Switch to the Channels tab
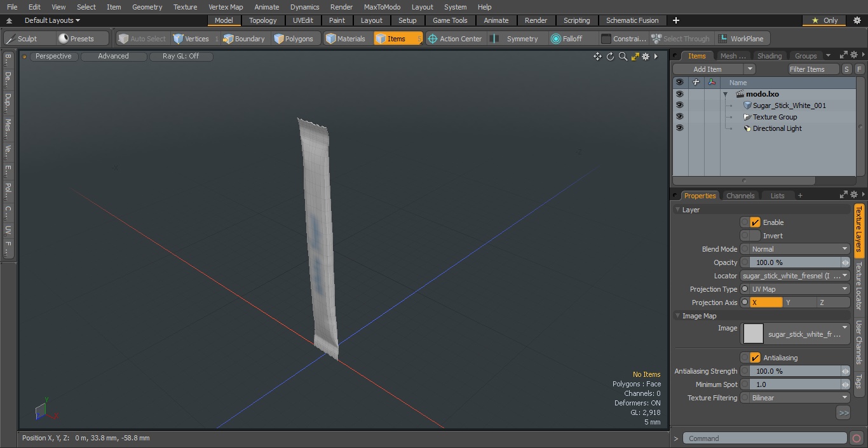Viewport: 868px width, 448px height. point(740,196)
